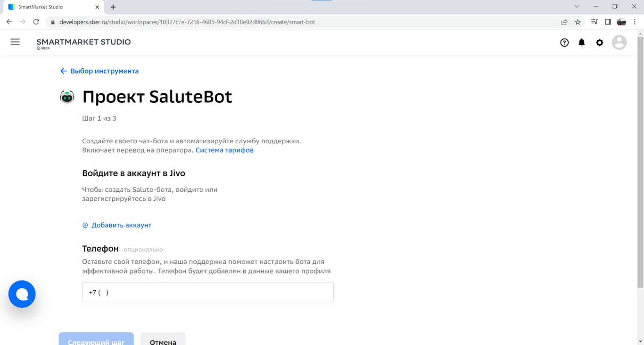Open the blue support chat bubble
Screen dimensions: 644x345
22,294
